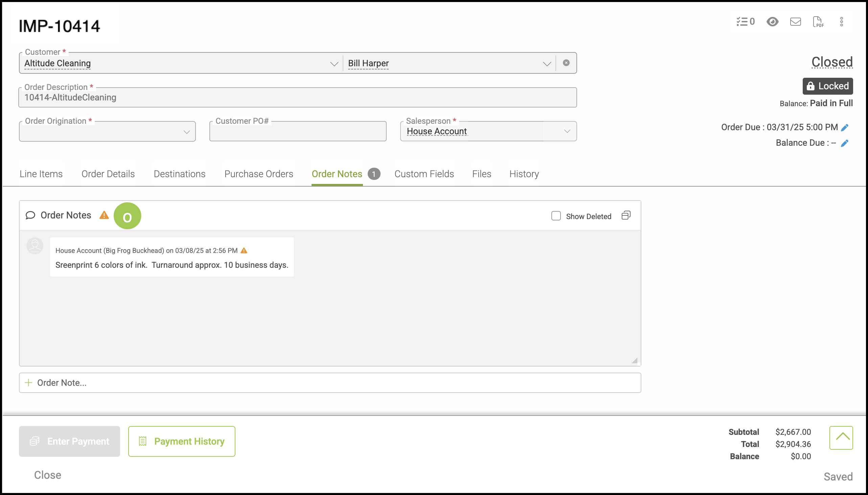Expand the Altitude Cleaning customer dropdown
The image size is (868, 495).
coord(334,64)
